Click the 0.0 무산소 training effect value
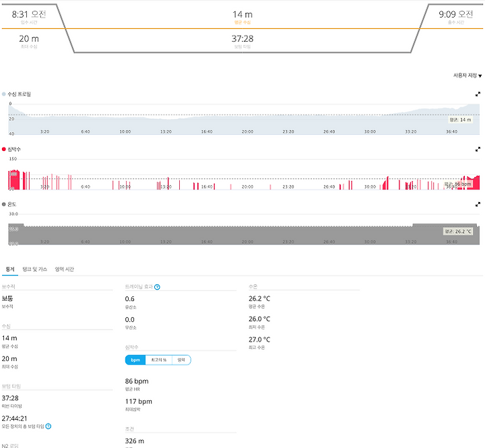Screen dimensions: 485x448 point(129,319)
